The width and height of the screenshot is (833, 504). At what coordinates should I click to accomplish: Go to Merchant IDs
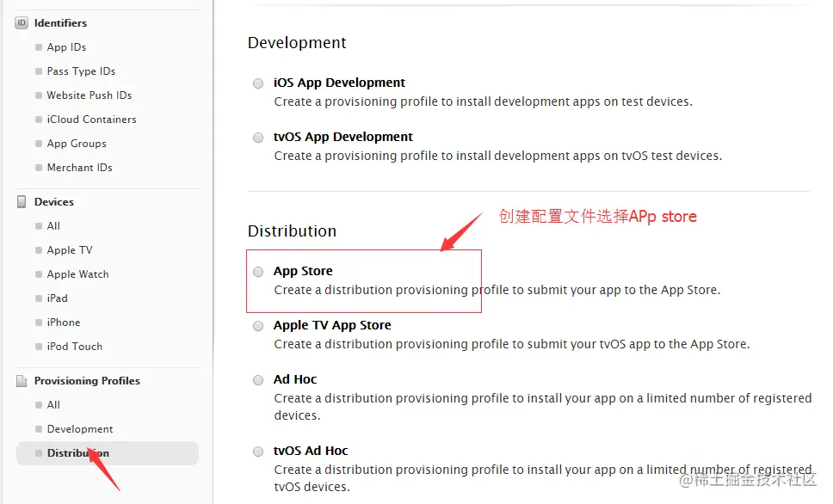pos(80,168)
